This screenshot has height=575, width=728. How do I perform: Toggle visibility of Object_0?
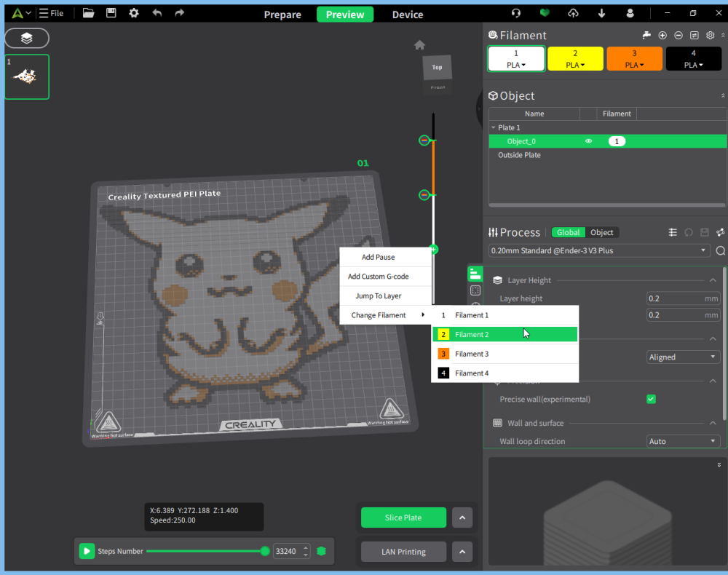pyautogui.click(x=588, y=141)
